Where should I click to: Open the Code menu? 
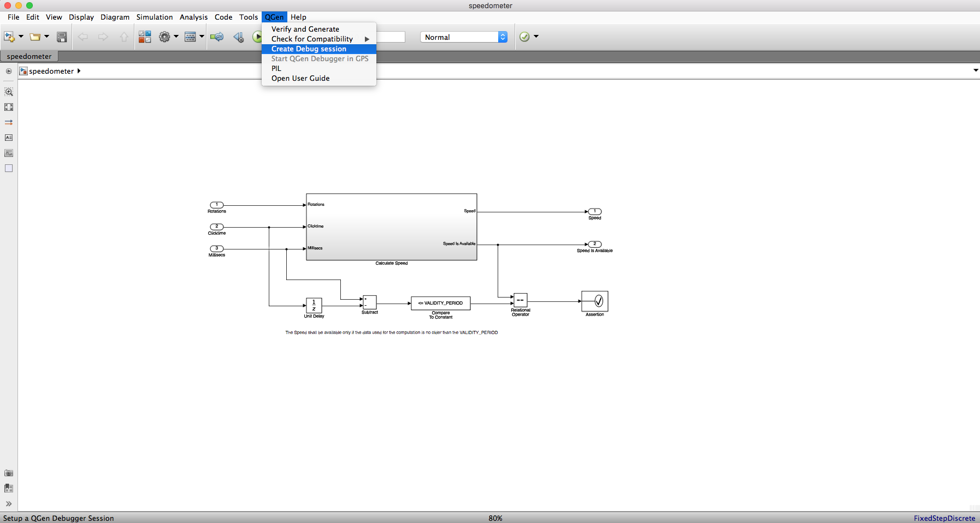[x=223, y=17]
